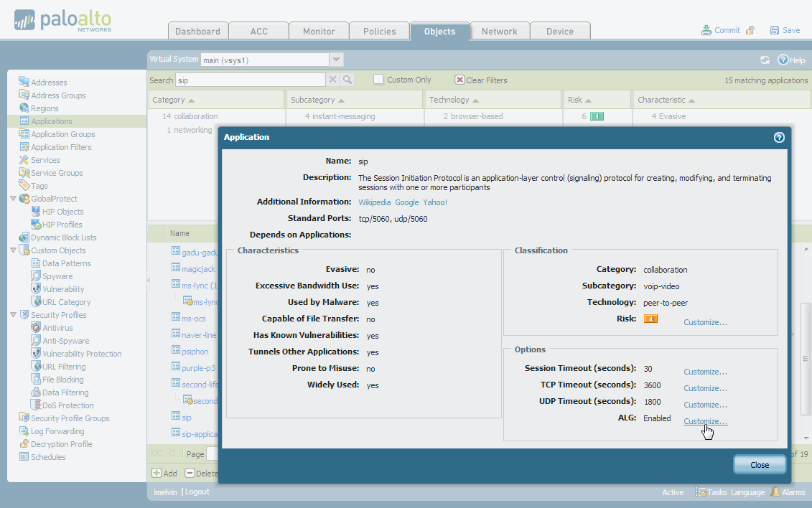Screen dimensions: 812x508
Task: Switch to the Monitor tab
Action: [x=319, y=31]
